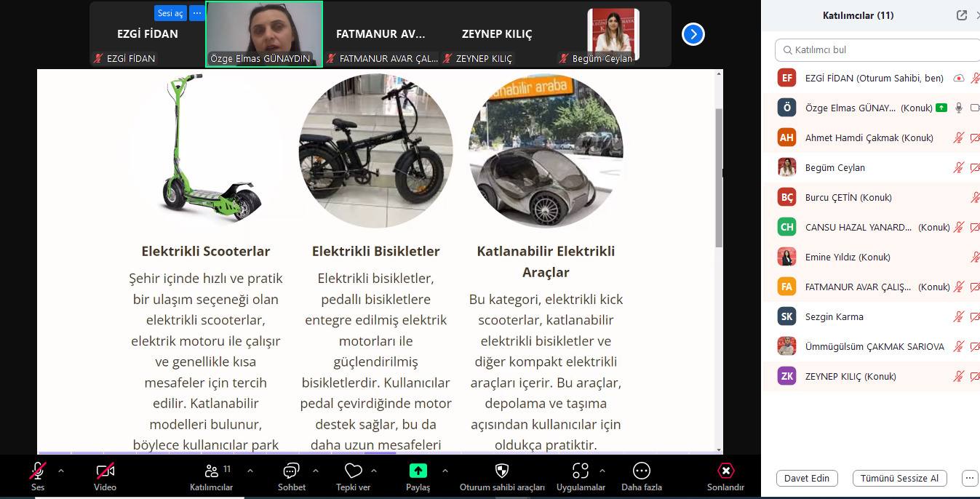The height and width of the screenshot is (499, 980).
Task: Click the shared screen vertical scrollbar
Action: 720,178
